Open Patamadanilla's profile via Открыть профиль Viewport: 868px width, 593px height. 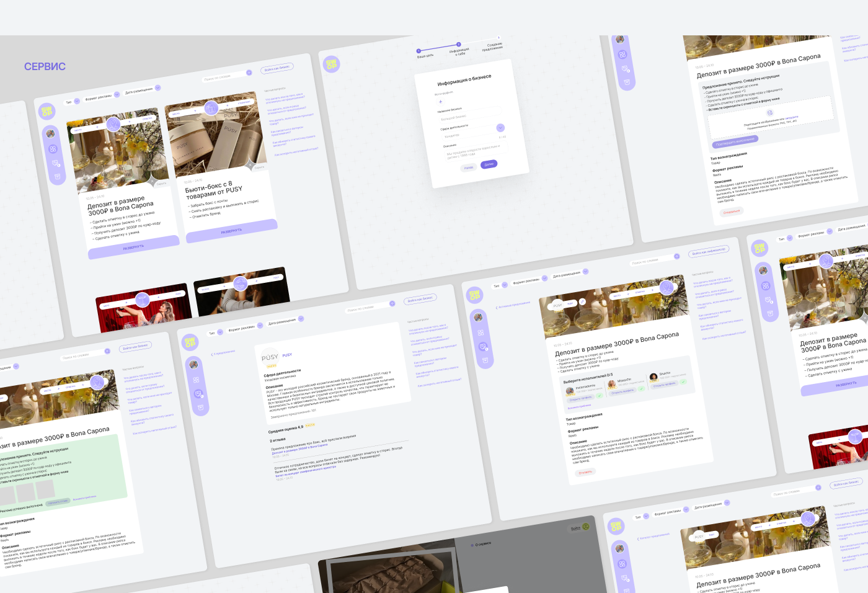(x=581, y=399)
